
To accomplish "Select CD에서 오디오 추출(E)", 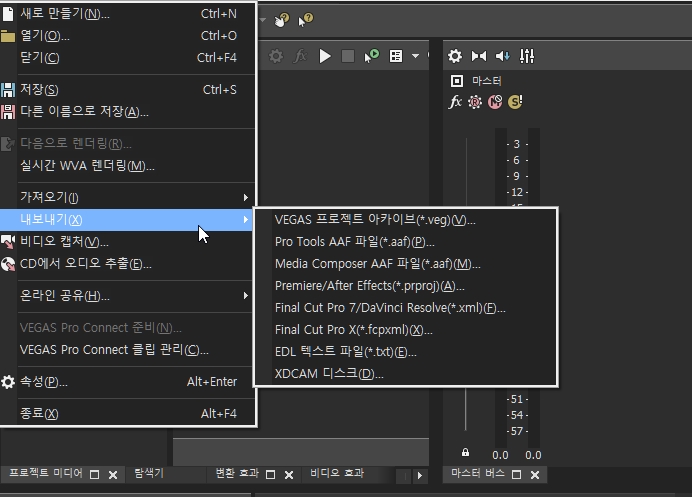I will point(128,264).
